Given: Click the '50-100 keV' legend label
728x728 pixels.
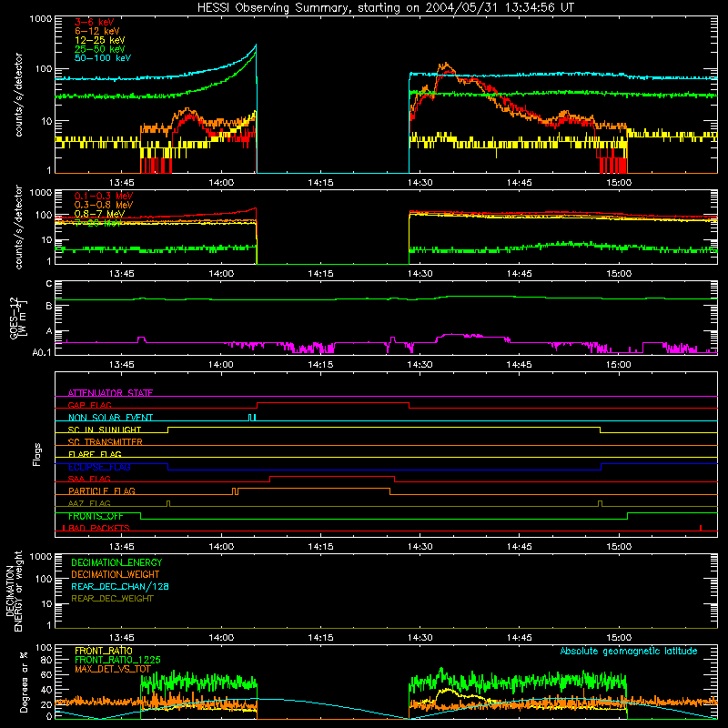Looking at the screenshot, I should pos(103,58).
